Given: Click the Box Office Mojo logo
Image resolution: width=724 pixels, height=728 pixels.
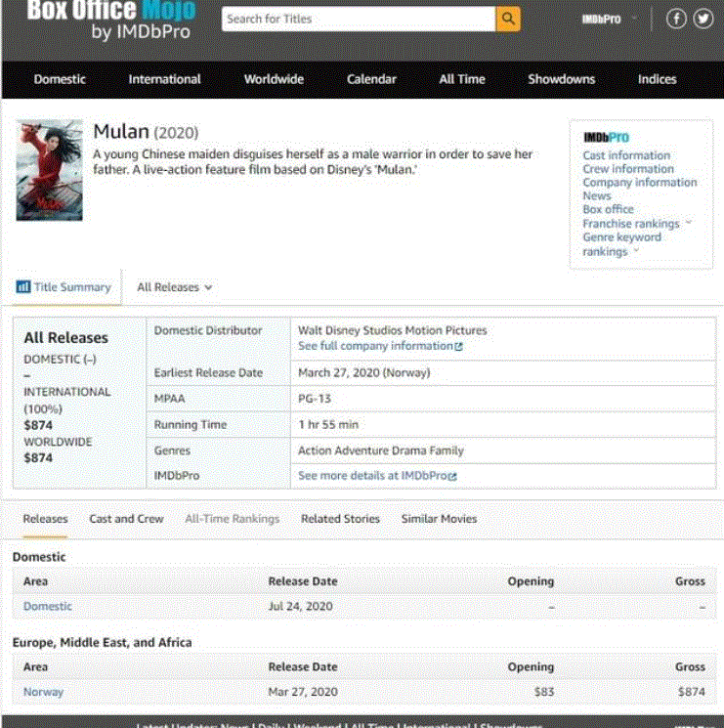Looking at the screenshot, I should pos(111,20).
